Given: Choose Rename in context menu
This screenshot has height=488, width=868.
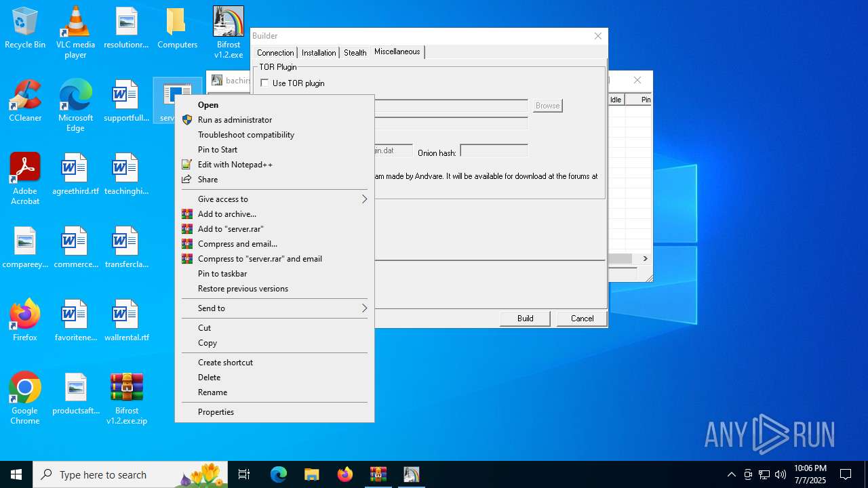Looking at the screenshot, I should [275, 392].
